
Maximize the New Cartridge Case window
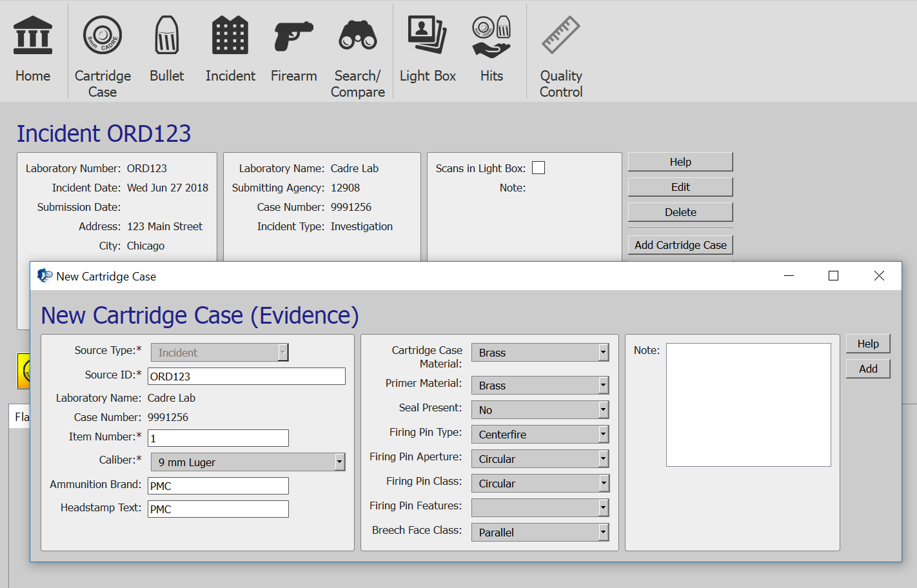[833, 276]
